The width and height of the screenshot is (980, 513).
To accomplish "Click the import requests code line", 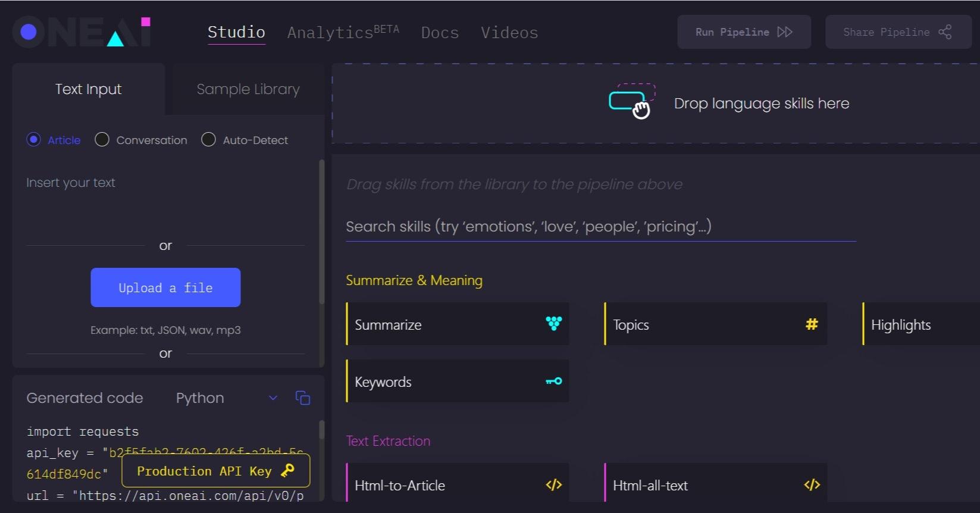I will (x=83, y=431).
